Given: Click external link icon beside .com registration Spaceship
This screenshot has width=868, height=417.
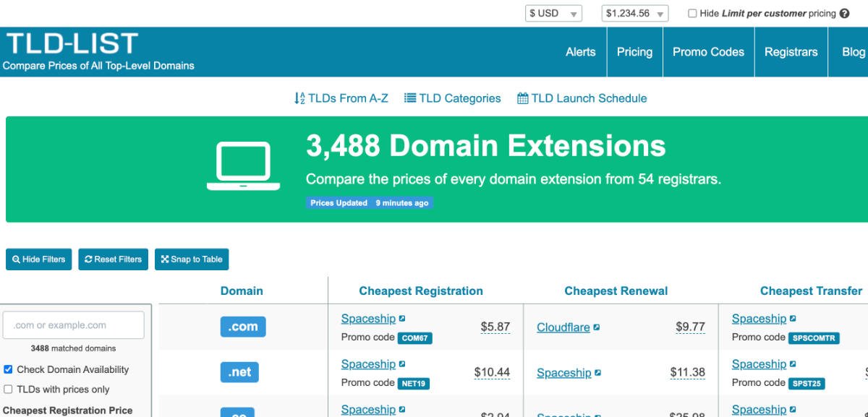Looking at the screenshot, I should point(402,319).
